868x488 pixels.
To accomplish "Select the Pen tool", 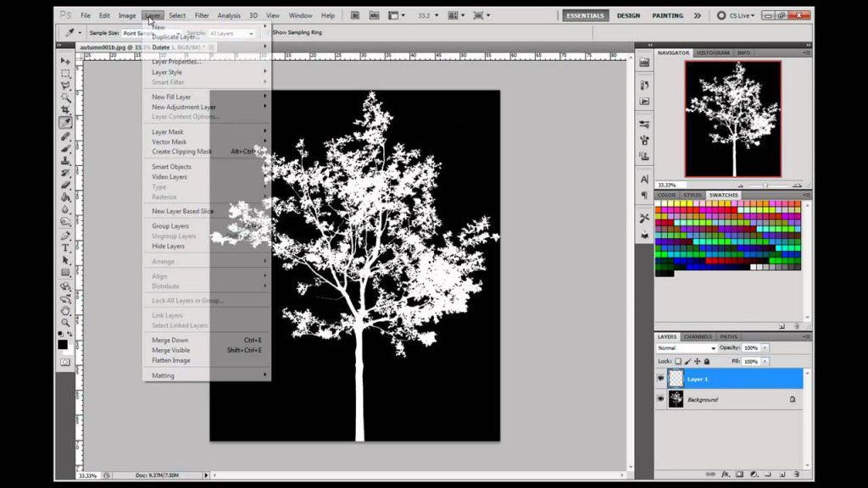I will 65,236.
